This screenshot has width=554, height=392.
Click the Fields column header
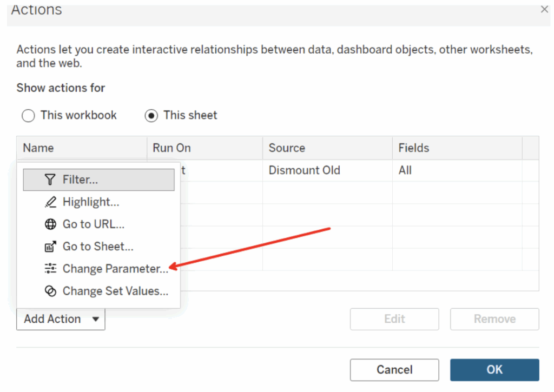coord(457,148)
